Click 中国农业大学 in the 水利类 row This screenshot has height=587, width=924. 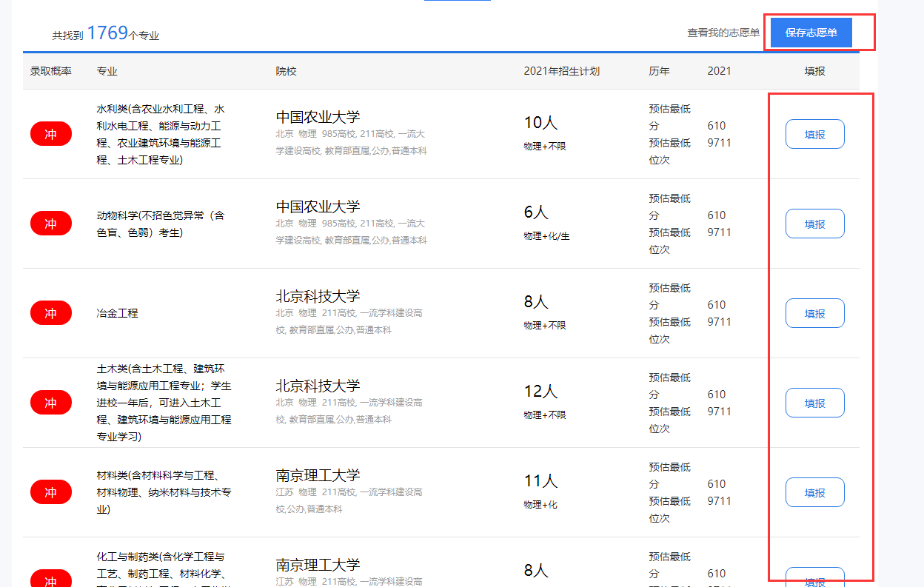pyautogui.click(x=318, y=117)
